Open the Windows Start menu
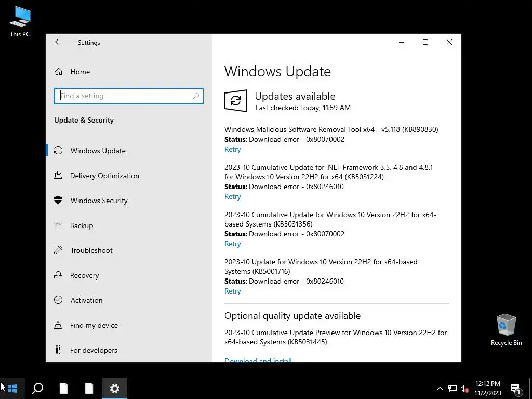This screenshot has width=532, height=399. [12, 389]
